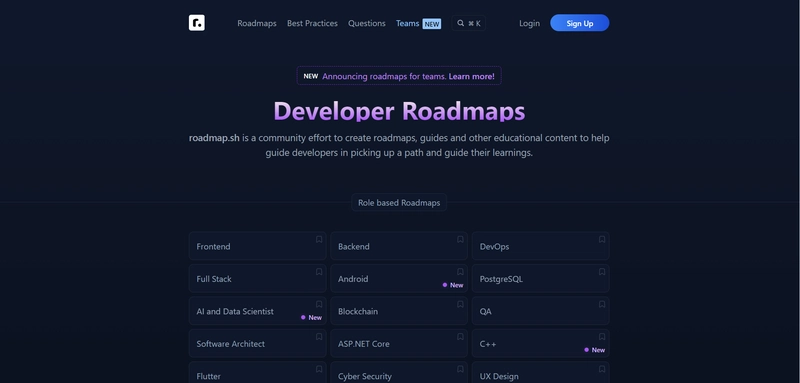Image resolution: width=800 pixels, height=383 pixels.
Task: Open the UX Design roadmap card
Action: pos(540,373)
